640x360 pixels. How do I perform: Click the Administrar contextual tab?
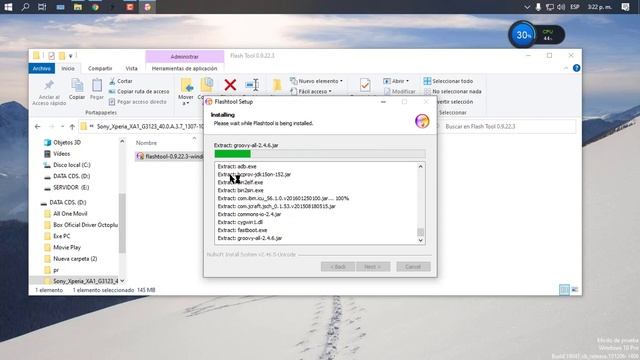tap(184, 57)
